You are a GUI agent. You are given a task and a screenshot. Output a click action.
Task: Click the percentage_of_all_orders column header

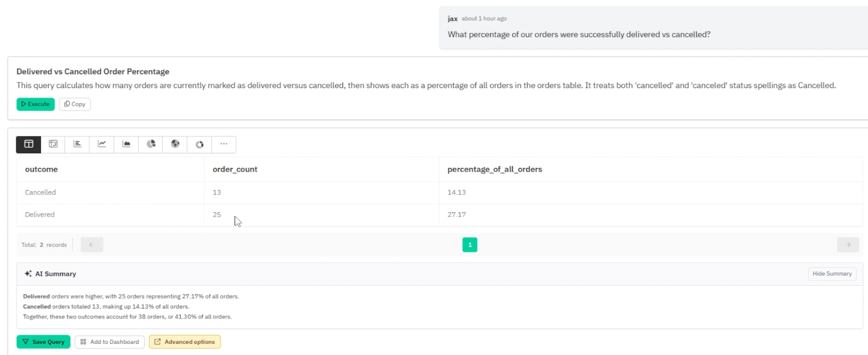coord(651,169)
